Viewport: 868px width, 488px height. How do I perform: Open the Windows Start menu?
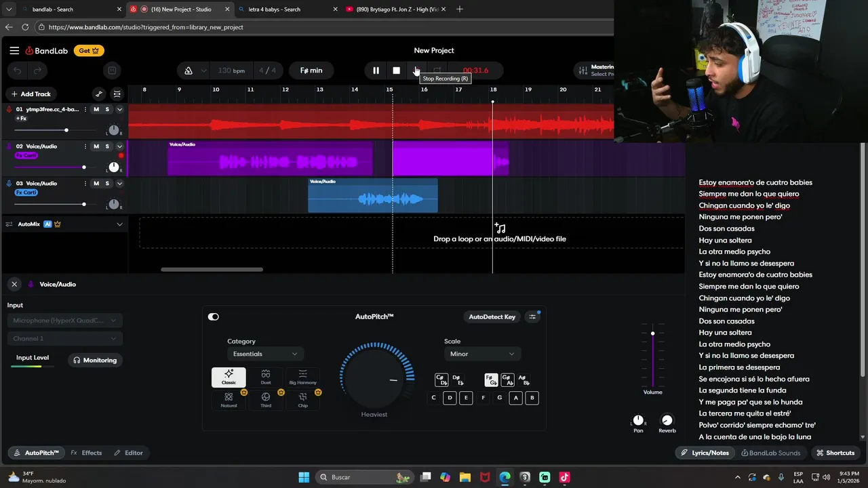coord(304,477)
